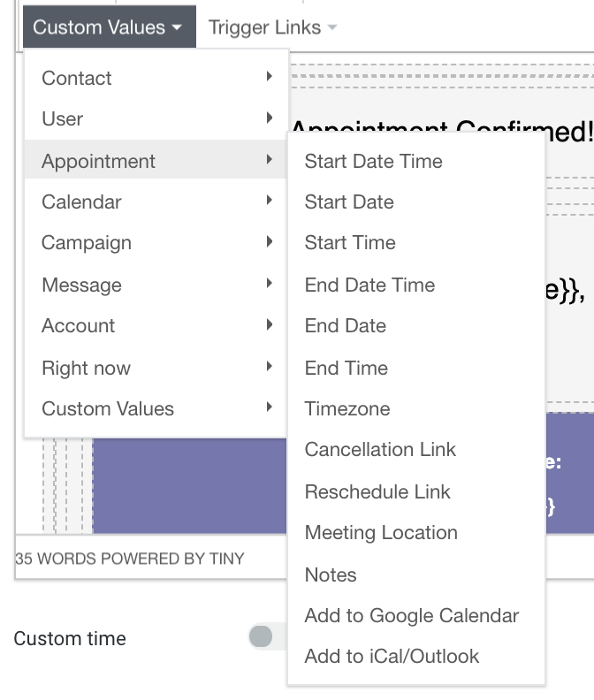Choose Start Time from the Appointment submenu
The image size is (594, 700).
click(x=350, y=242)
